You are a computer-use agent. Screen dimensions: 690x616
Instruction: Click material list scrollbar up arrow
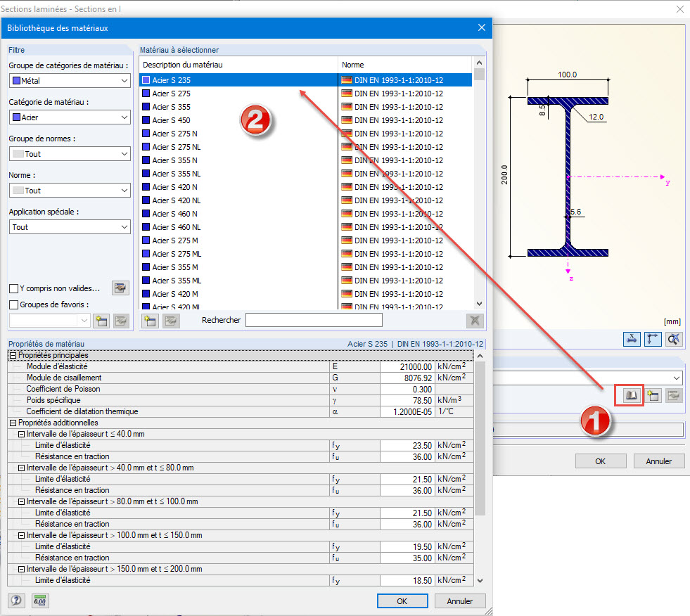479,63
